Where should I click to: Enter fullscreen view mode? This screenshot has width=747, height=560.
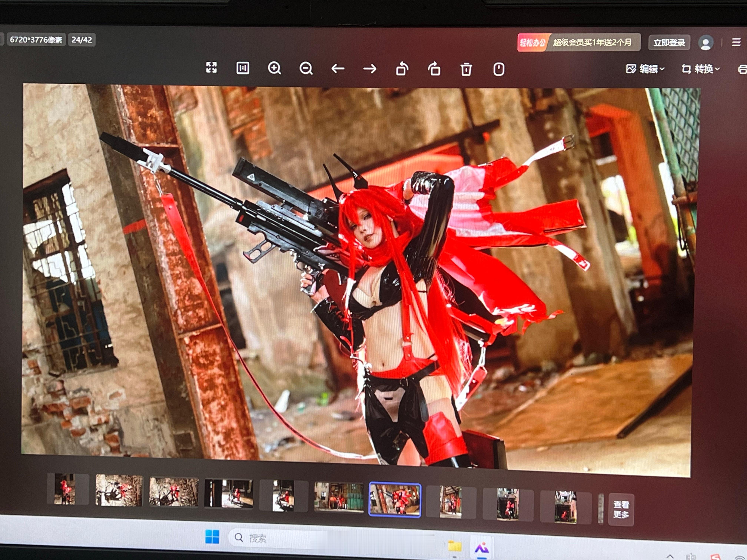pos(211,68)
